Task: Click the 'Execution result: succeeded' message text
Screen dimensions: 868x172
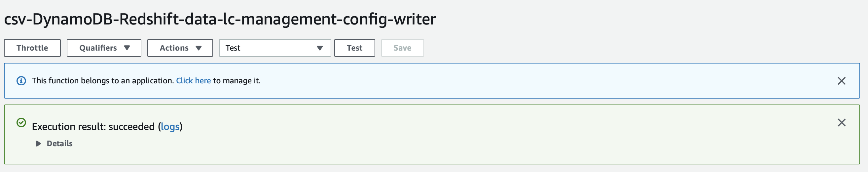Action: (x=93, y=126)
